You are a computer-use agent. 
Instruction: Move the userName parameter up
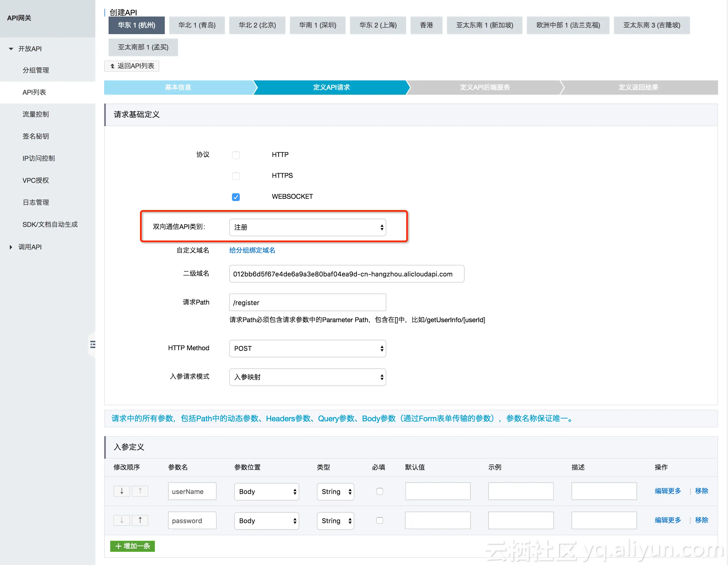coord(140,491)
